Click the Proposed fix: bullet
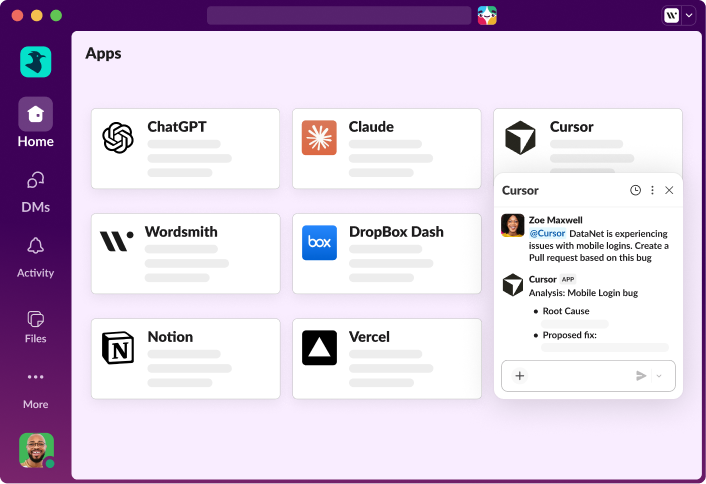This screenshot has width=706, height=484. click(569, 335)
